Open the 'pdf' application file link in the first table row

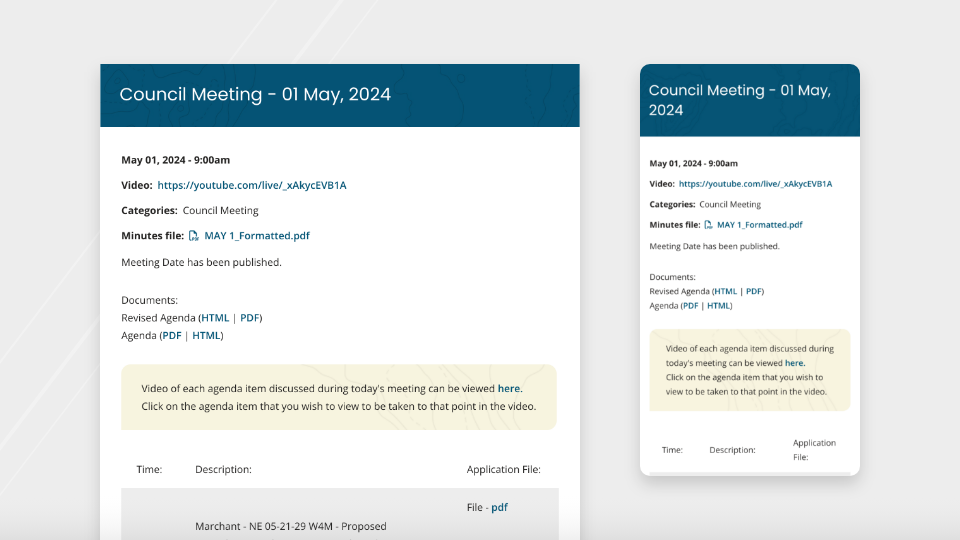(x=499, y=507)
